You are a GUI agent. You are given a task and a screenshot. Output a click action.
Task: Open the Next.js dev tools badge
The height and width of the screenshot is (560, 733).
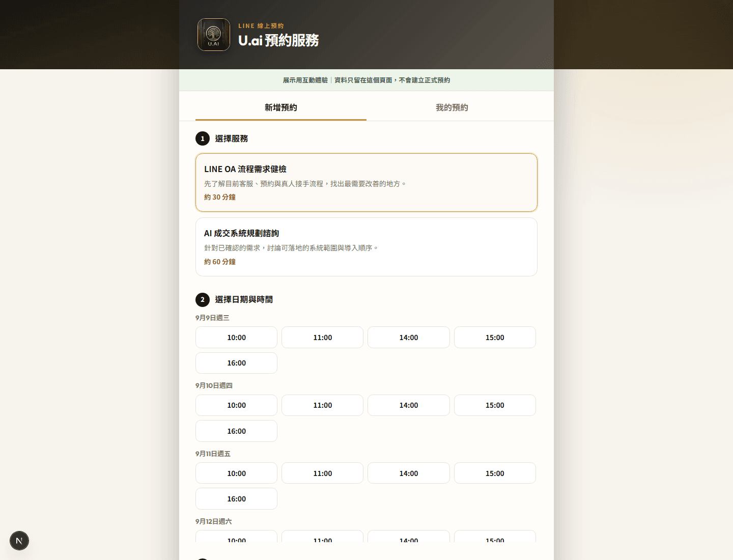[x=19, y=541]
